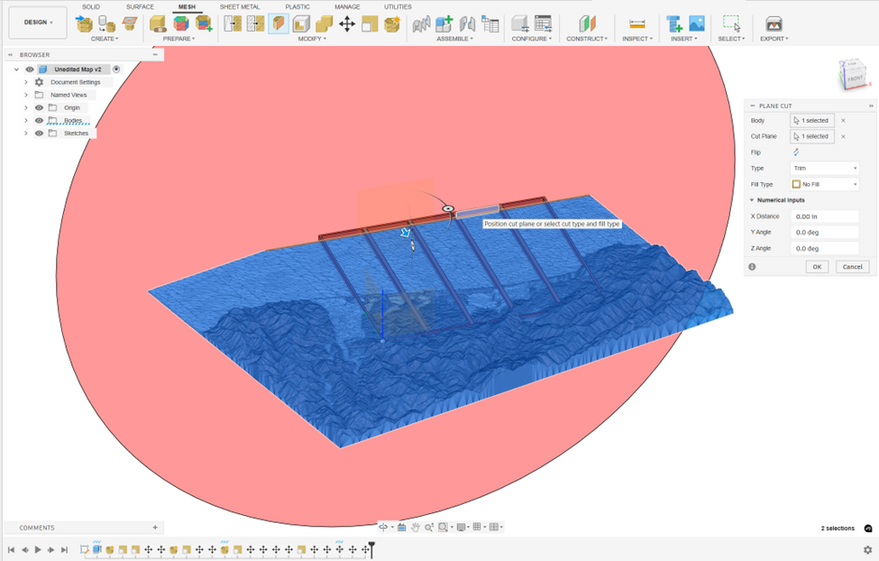Viewport: 879px width, 561px height.
Task: Open the Type dropdown showing Trim
Action: (x=825, y=168)
